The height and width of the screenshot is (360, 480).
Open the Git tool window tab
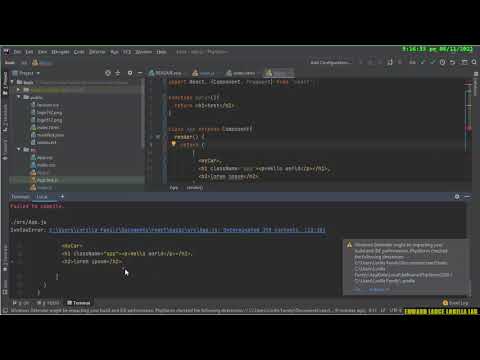click(21, 303)
